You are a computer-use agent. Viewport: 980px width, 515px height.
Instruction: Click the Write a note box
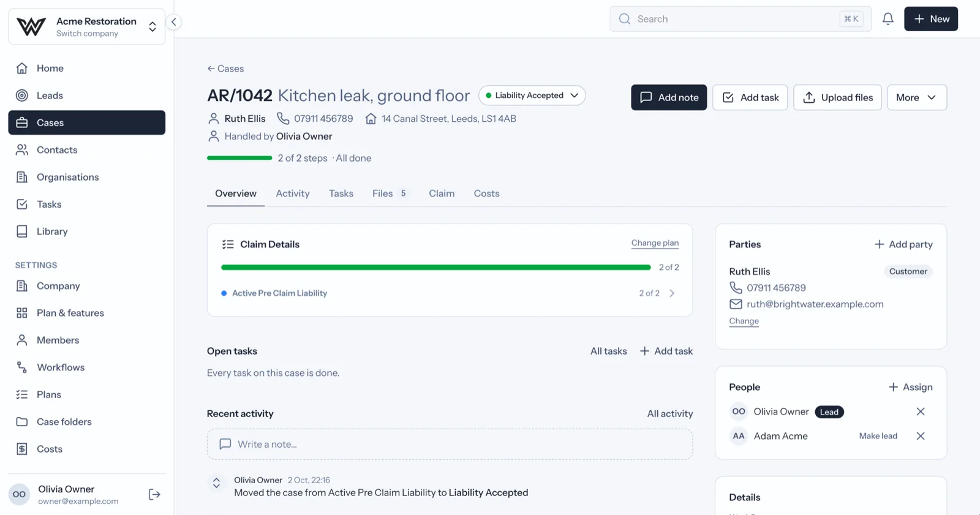pos(450,444)
